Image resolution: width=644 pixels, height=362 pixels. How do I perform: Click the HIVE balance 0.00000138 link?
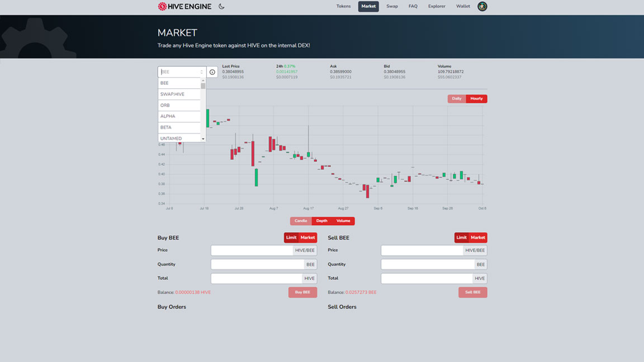click(x=193, y=293)
